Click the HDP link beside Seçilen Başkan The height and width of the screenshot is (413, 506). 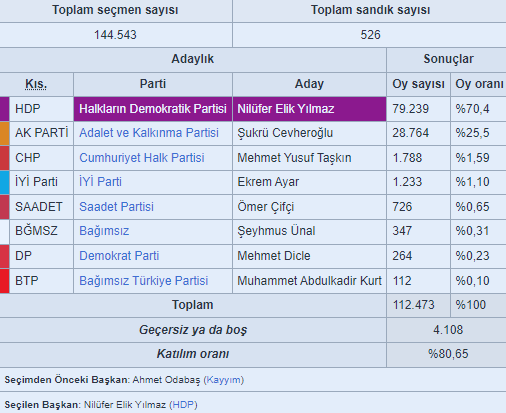[x=183, y=405]
